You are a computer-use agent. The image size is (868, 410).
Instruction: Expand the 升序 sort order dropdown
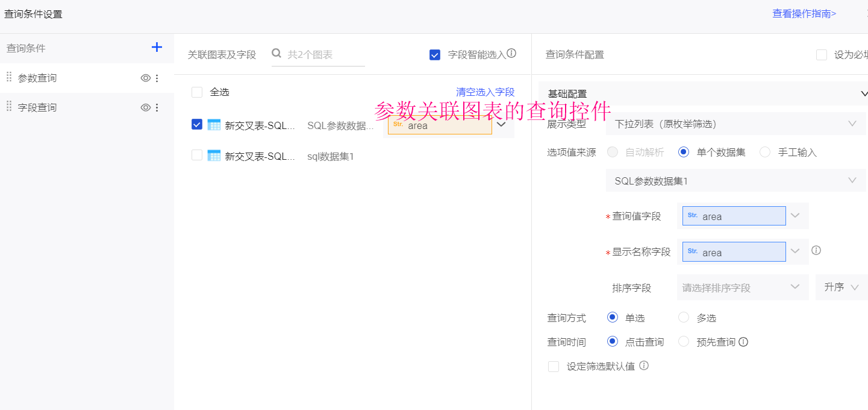(x=841, y=288)
